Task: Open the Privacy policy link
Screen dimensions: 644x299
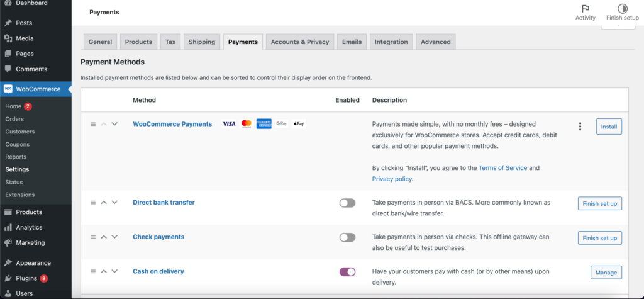Action: (x=392, y=179)
